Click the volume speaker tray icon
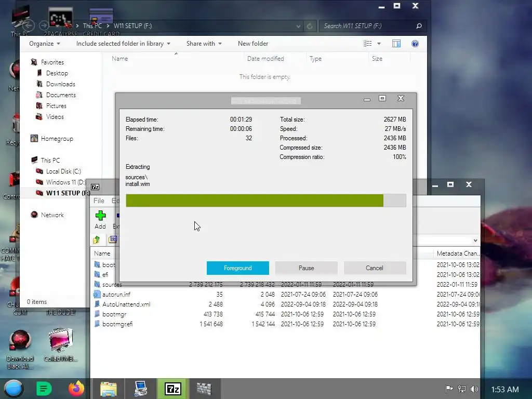Screen dimensions: 532x399 click(x=474, y=389)
